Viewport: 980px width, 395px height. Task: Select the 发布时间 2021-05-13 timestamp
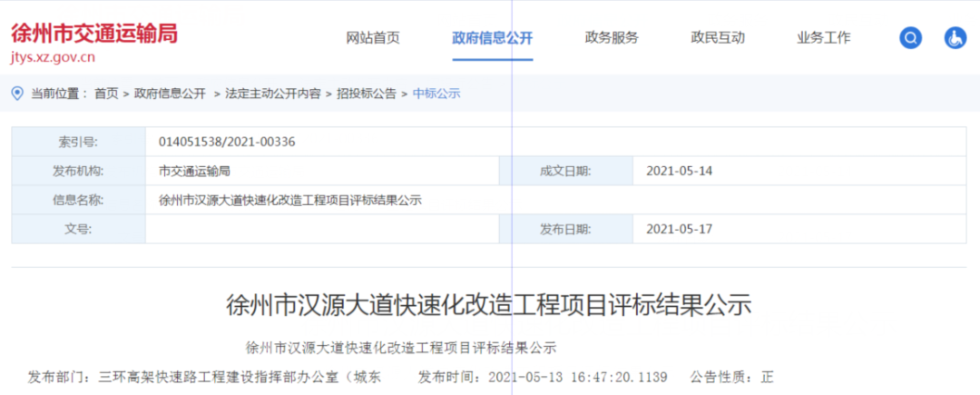[x=543, y=378]
